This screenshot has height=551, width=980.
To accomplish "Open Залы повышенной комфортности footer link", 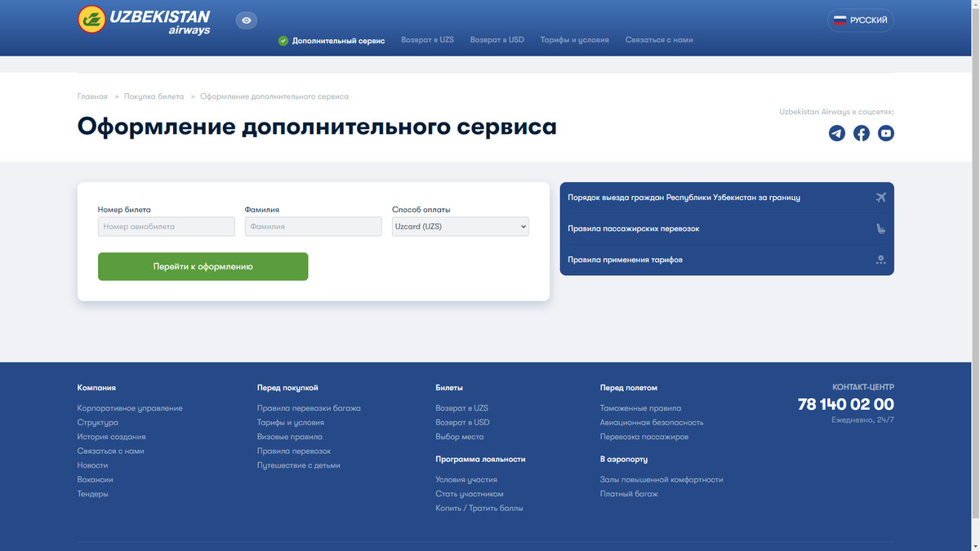I will coord(661,480).
